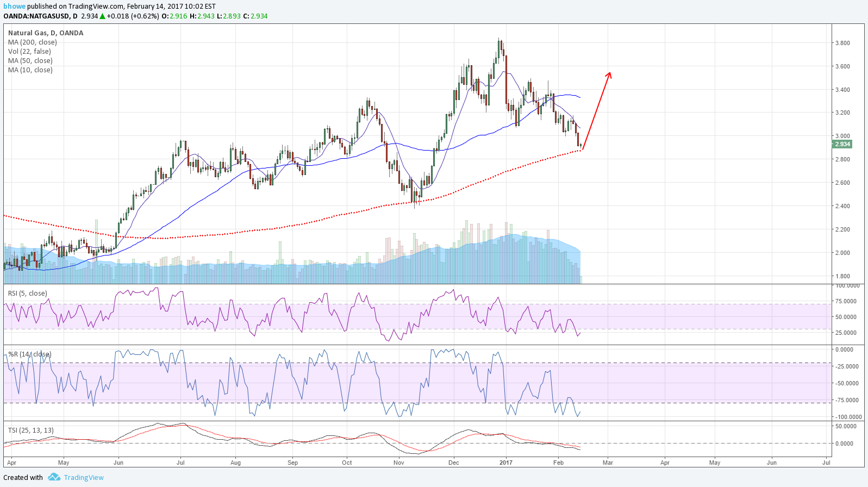The height and width of the screenshot is (487, 868).
Task: Click the Vol (22, false) indicator label
Action: coord(30,51)
